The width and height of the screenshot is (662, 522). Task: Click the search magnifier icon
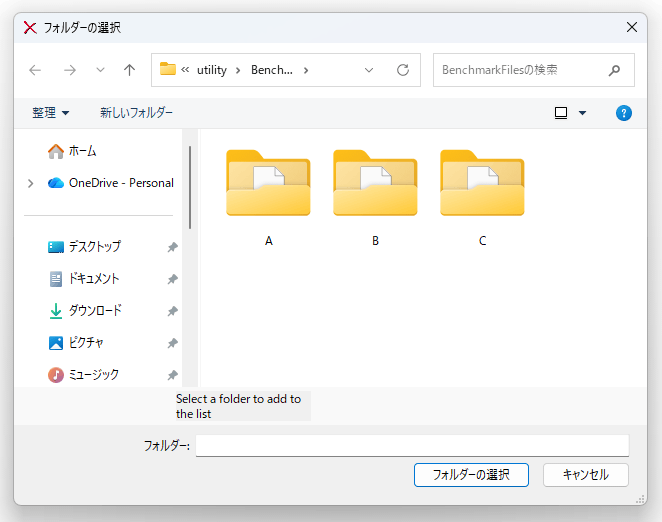(x=614, y=70)
